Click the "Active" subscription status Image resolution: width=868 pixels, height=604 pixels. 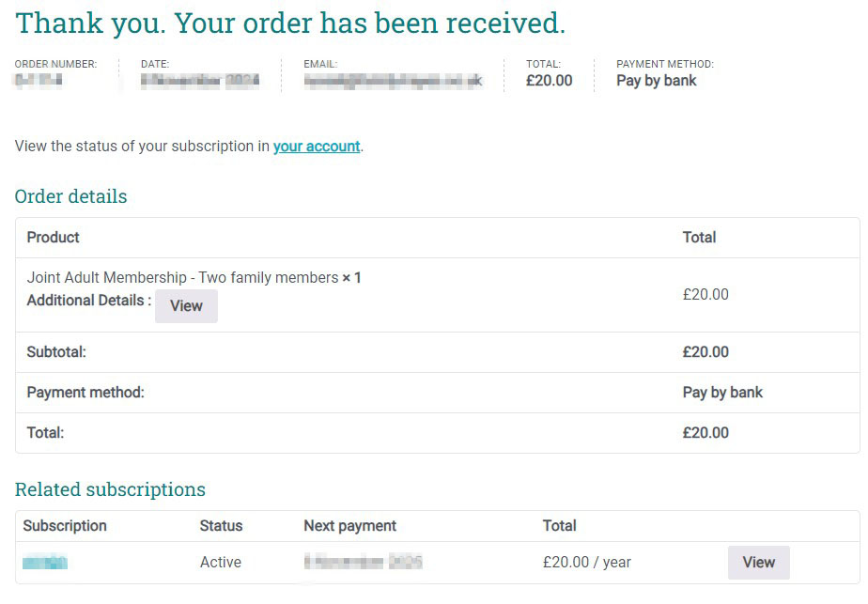pyautogui.click(x=221, y=563)
